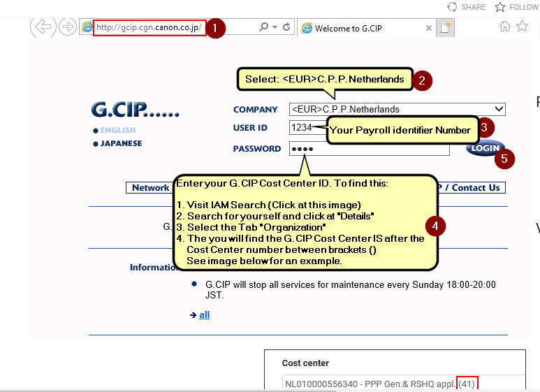Click the Refresh page icon

[x=286, y=27]
